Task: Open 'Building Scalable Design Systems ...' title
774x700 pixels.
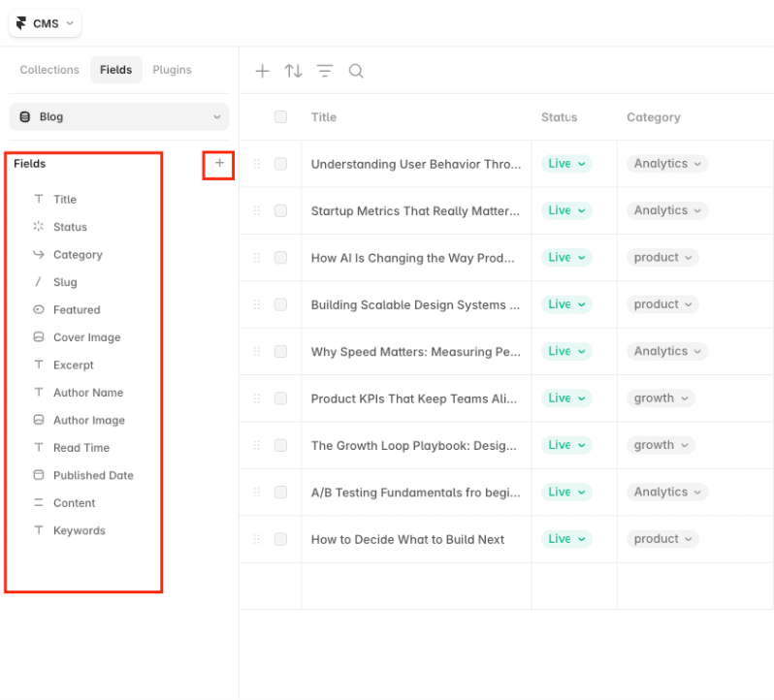Action: (415, 304)
